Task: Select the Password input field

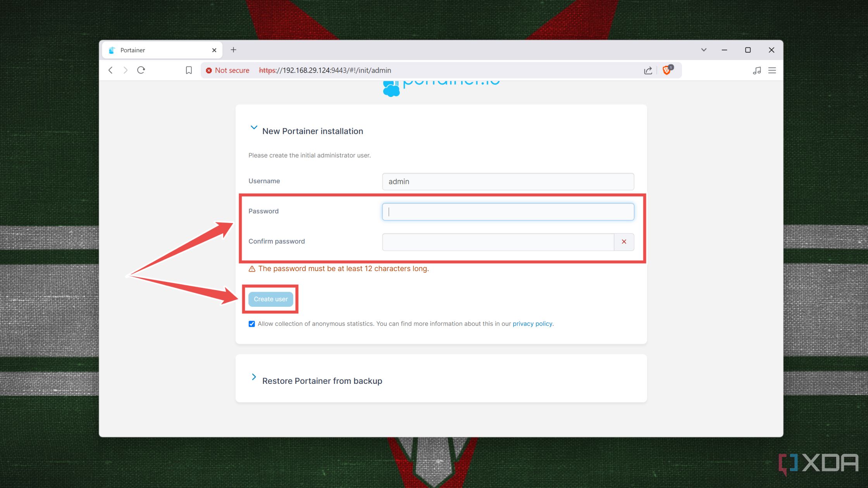Action: click(x=508, y=211)
